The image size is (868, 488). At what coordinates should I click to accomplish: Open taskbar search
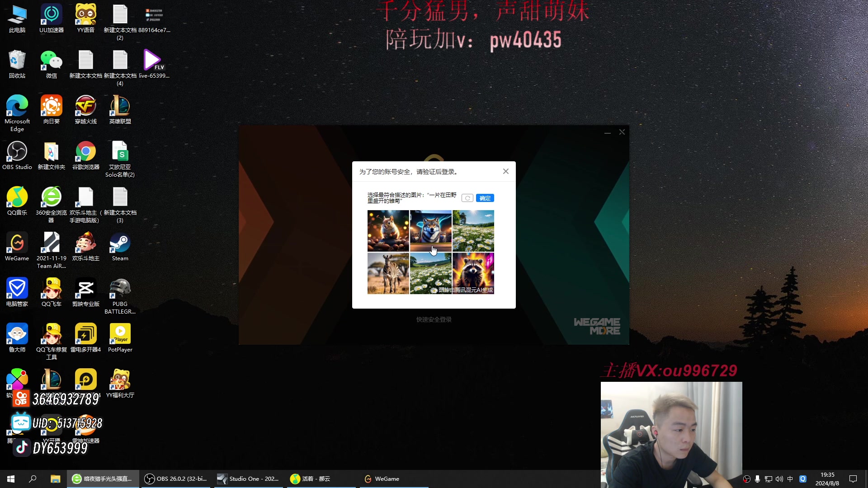click(x=33, y=479)
